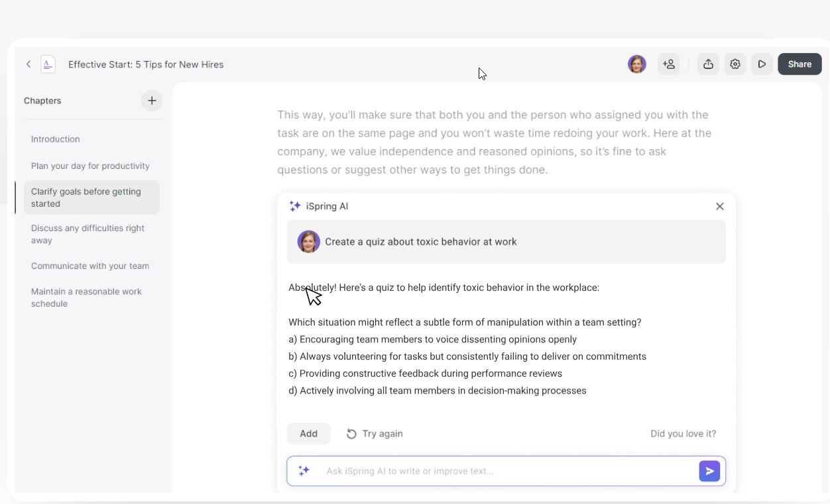Go back using the left chevron arrow
Screen dimensions: 830x504
point(29,64)
